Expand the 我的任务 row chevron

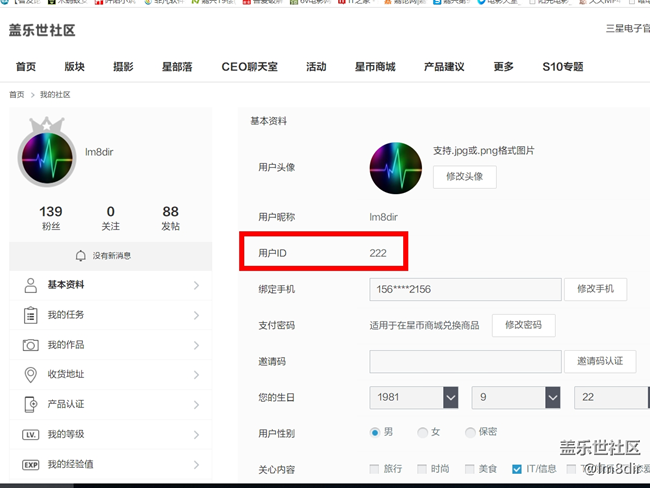tap(196, 316)
